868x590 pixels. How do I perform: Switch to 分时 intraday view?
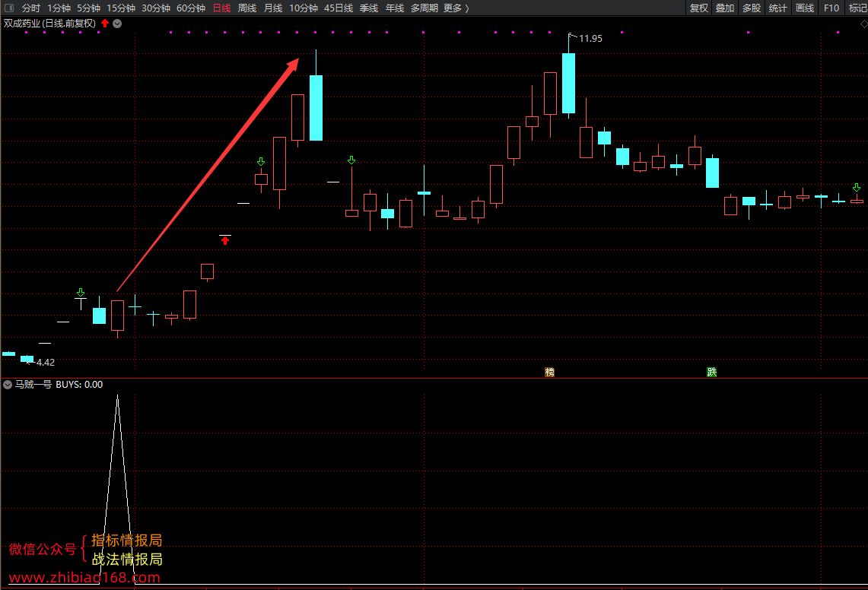tap(31, 8)
